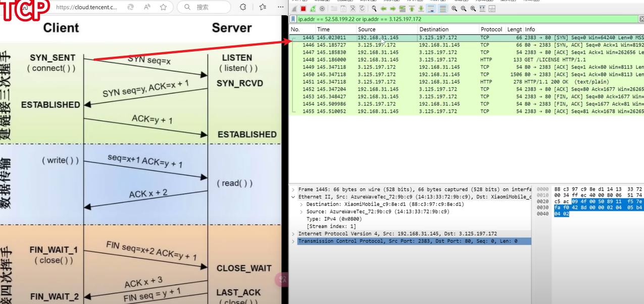644x304 pixels.
Task: Expand Transmission Control Protocol node
Action: pyautogui.click(x=293, y=241)
